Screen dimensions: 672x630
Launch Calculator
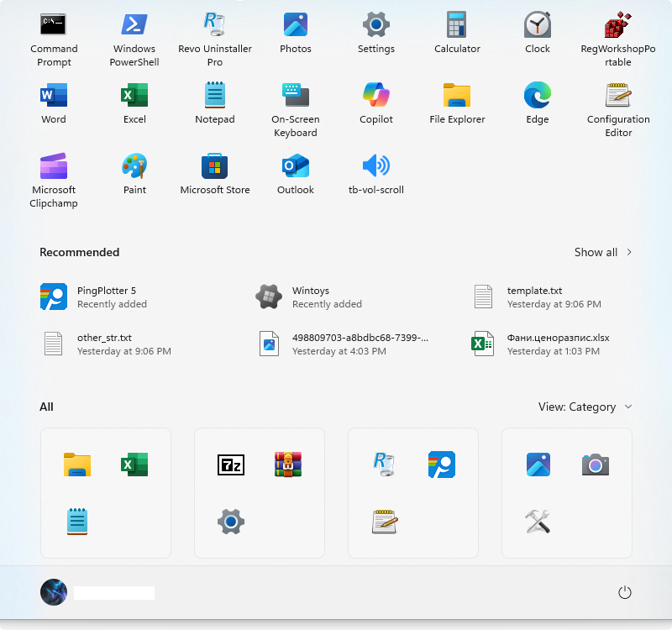coord(457,34)
